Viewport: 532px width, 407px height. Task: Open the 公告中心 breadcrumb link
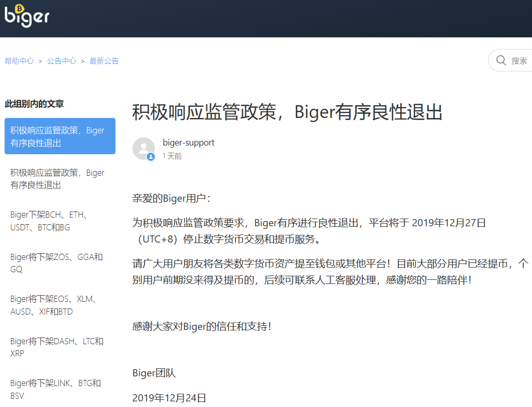coord(61,61)
